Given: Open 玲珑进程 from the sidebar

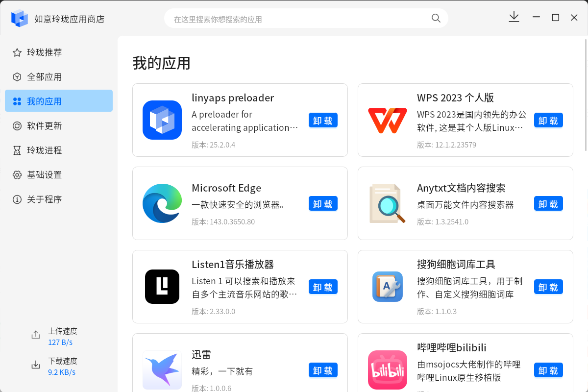Looking at the screenshot, I should click(x=59, y=150).
